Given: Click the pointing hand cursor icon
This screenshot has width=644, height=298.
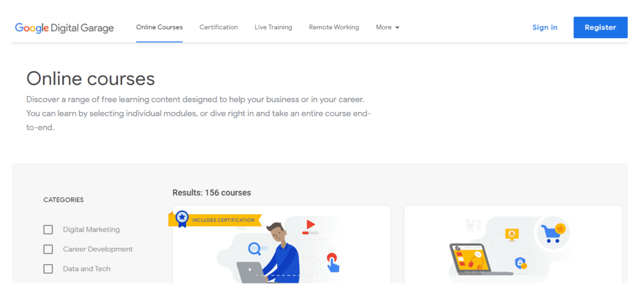Looking at the screenshot, I should 333,263.
